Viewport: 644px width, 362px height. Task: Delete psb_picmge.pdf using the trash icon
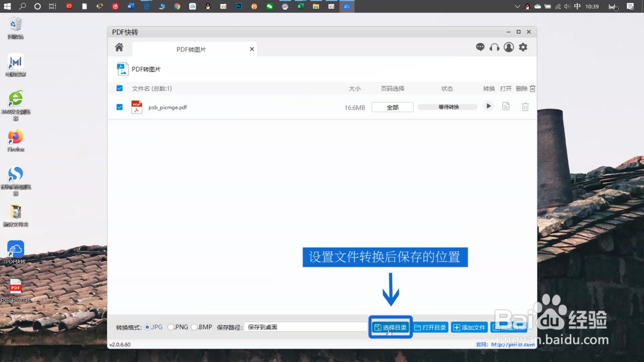coord(525,107)
